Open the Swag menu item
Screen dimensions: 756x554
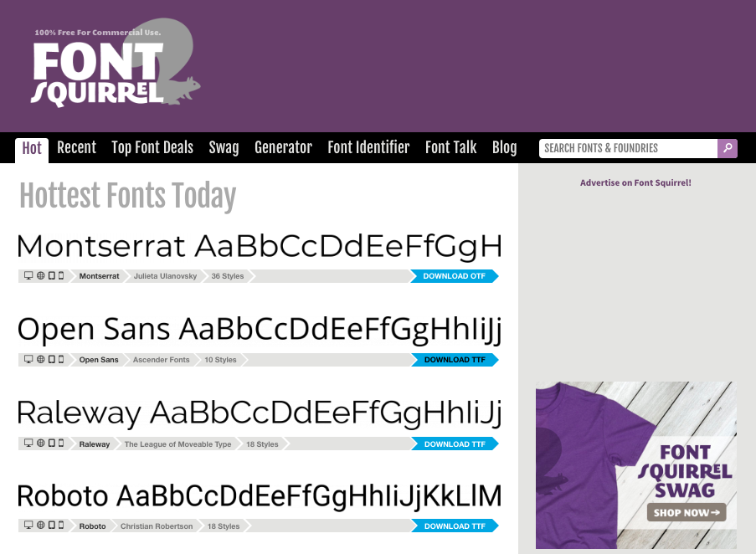point(224,147)
